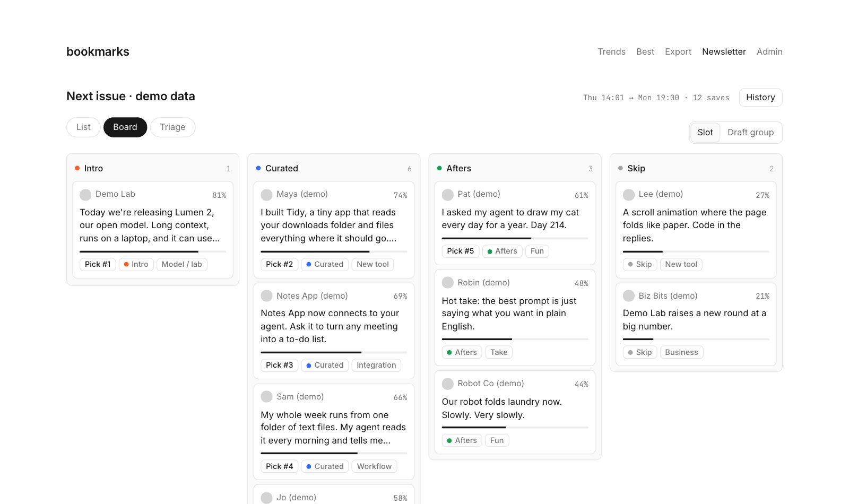
Task: Click the Notes App (demo) avatar
Action: click(266, 296)
